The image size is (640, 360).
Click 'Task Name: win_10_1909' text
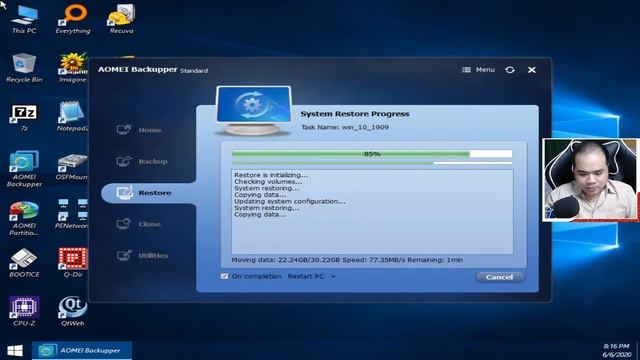click(344, 127)
